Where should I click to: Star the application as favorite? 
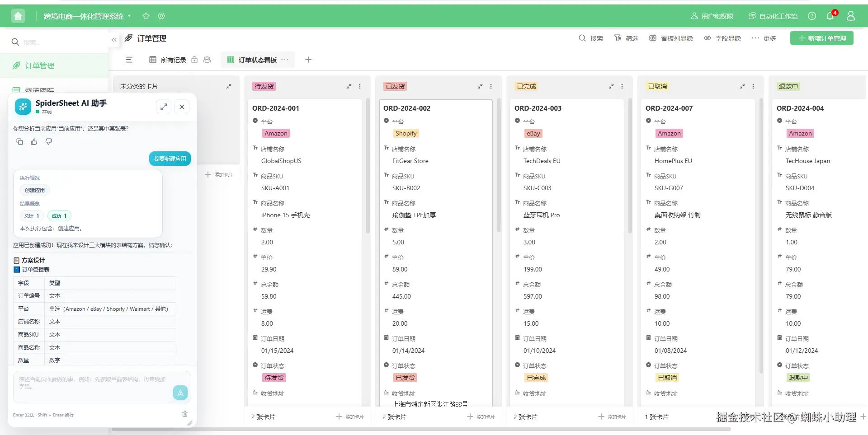click(x=146, y=16)
